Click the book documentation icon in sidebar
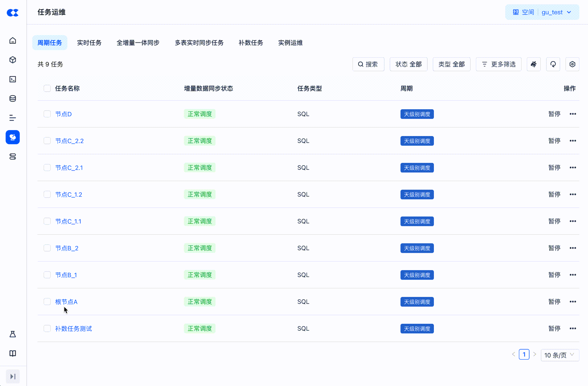 pos(13,353)
